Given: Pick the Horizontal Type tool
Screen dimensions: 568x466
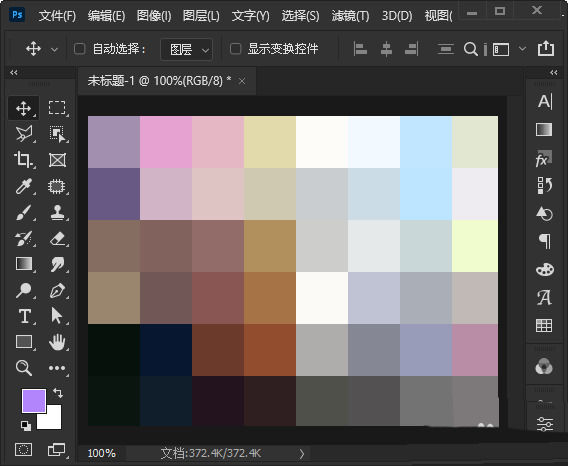Looking at the screenshot, I should coord(24,316).
